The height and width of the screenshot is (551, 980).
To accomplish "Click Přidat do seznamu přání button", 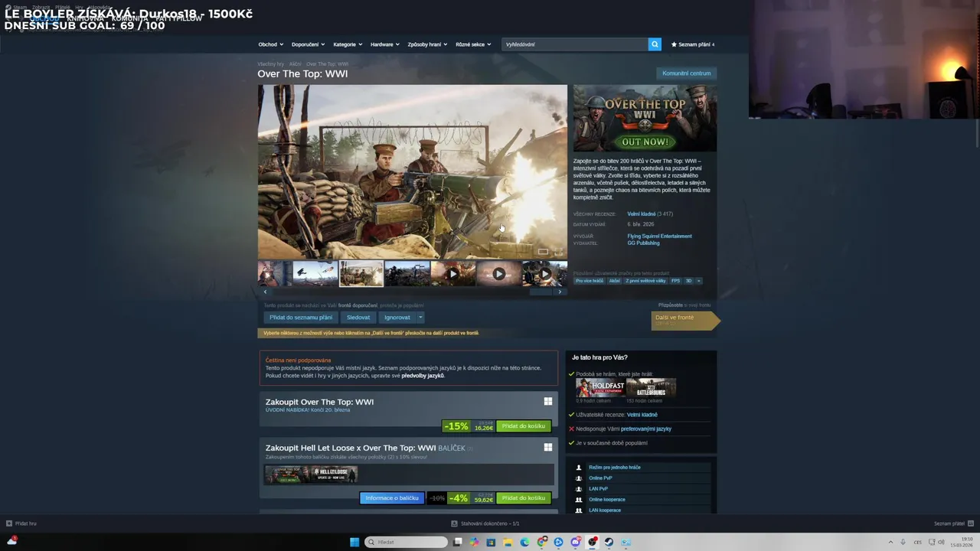I will coord(301,318).
